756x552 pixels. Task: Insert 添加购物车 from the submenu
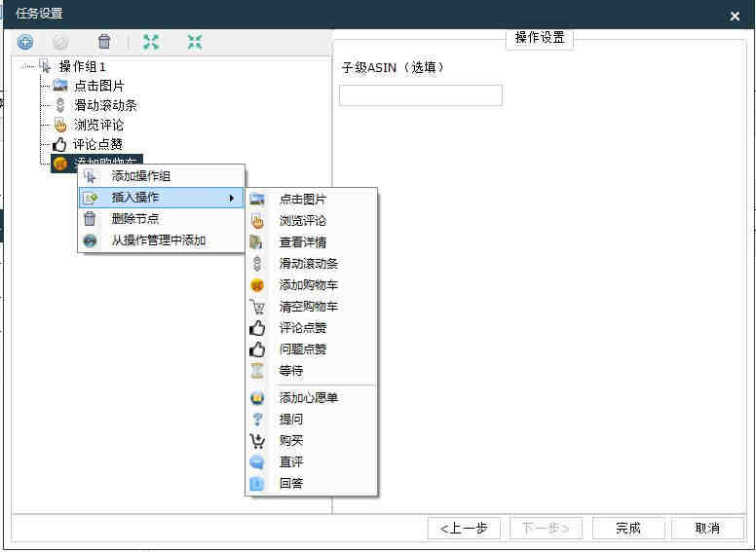[311, 285]
